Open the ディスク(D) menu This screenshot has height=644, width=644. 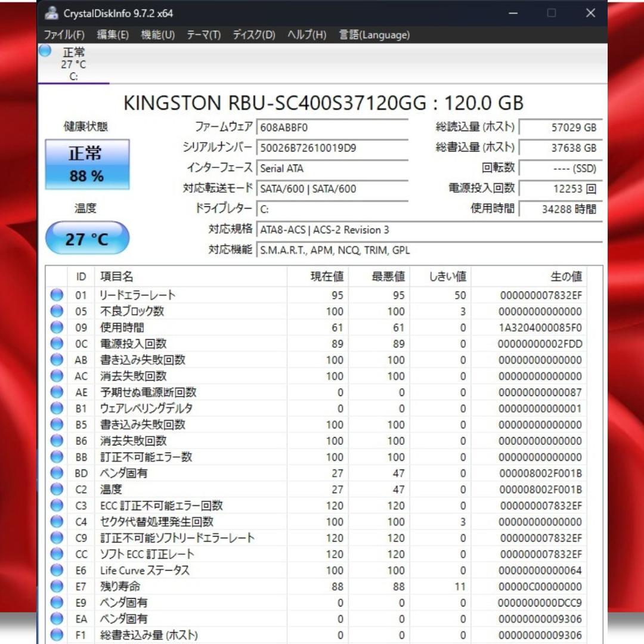pos(254,35)
